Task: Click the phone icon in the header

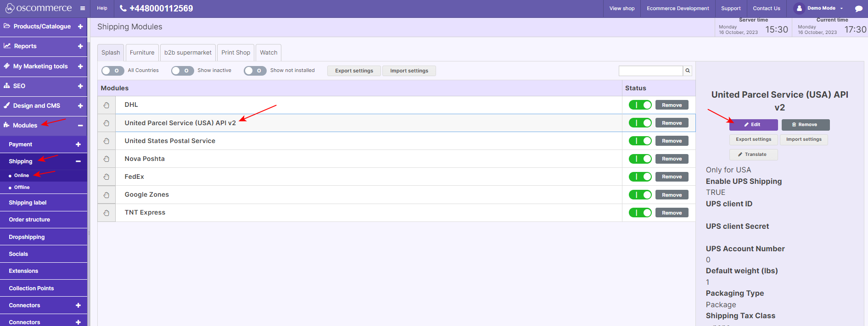Action: pyautogui.click(x=123, y=8)
